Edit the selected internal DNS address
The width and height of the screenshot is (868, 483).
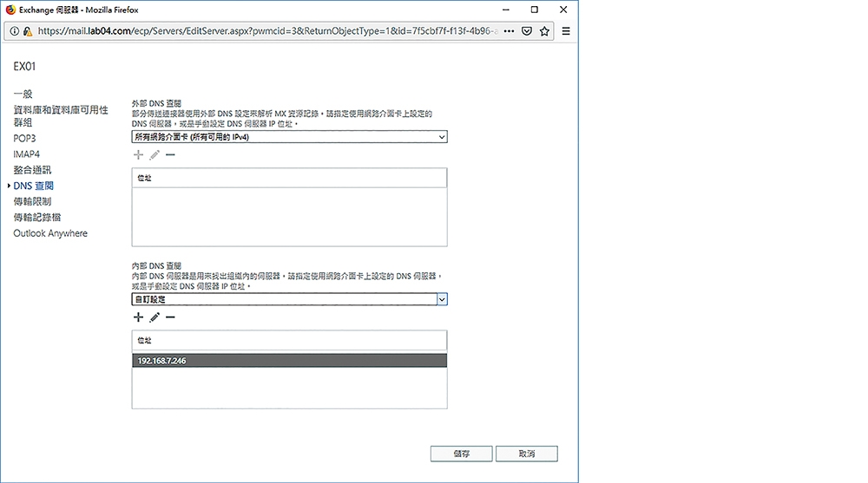point(155,317)
